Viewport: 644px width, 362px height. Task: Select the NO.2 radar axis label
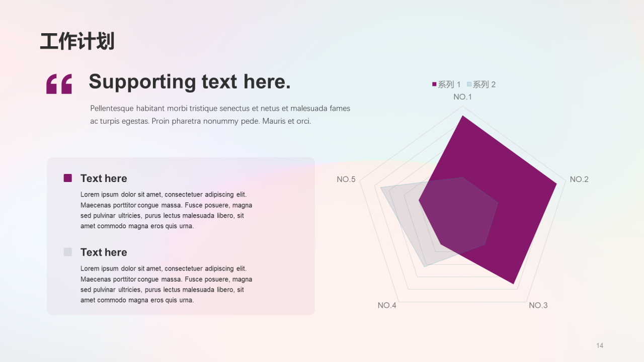[x=579, y=179]
